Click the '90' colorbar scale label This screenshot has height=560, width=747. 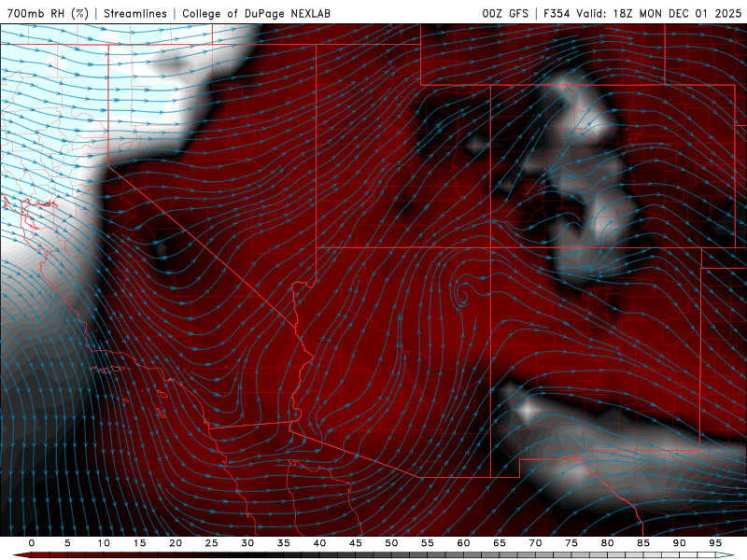point(679,543)
